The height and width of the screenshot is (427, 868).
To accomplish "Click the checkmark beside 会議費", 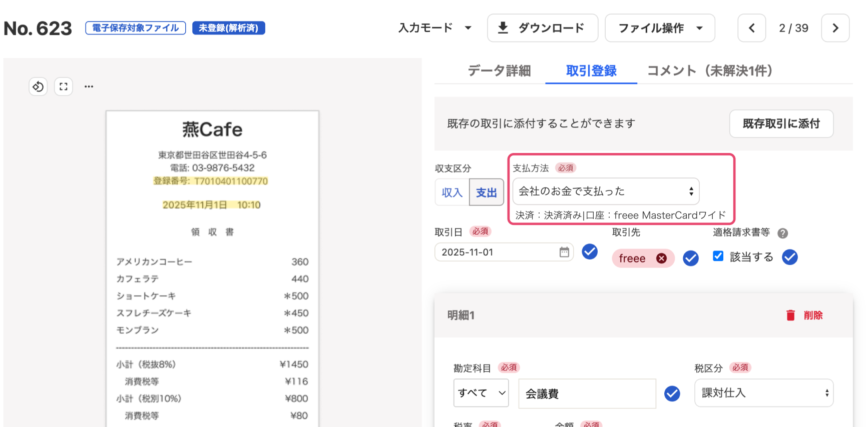I will [x=672, y=393].
